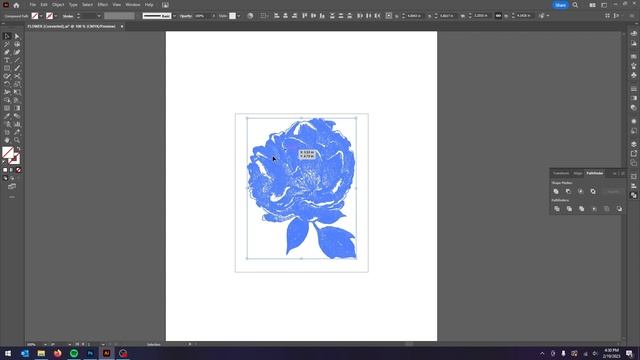640x360 pixels.
Task: Set paint mode to Gradient in toolbar
Action: [x=12, y=170]
